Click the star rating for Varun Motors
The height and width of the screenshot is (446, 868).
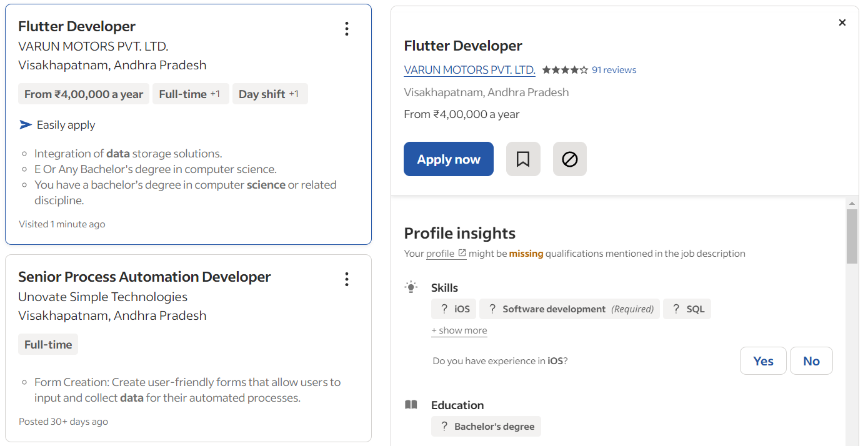tap(565, 70)
